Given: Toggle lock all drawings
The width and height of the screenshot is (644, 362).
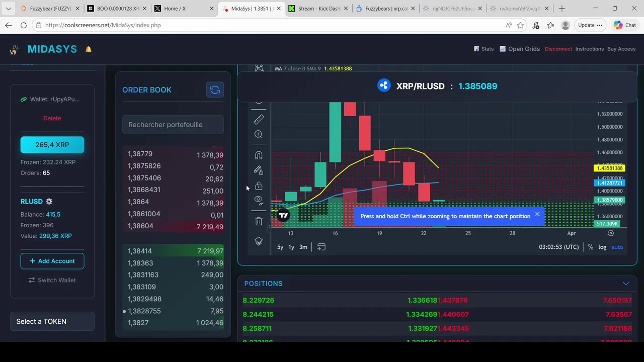Looking at the screenshot, I should tap(259, 186).
